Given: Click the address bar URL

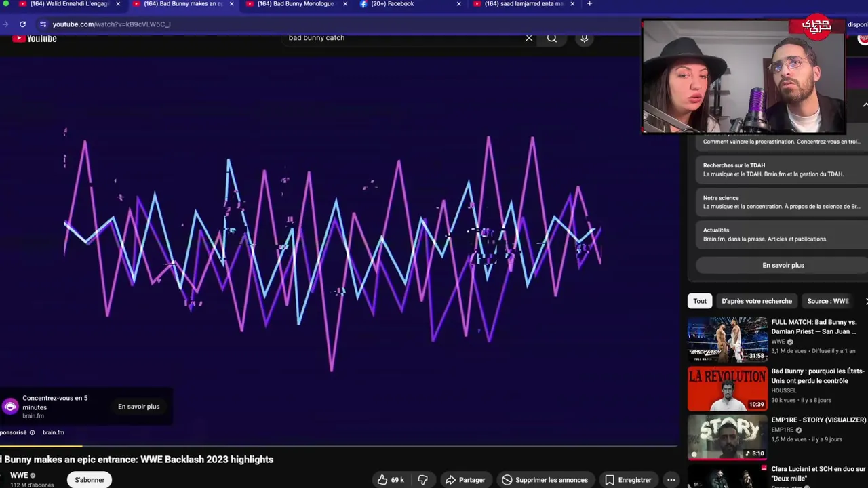Looking at the screenshot, I should coord(111,24).
